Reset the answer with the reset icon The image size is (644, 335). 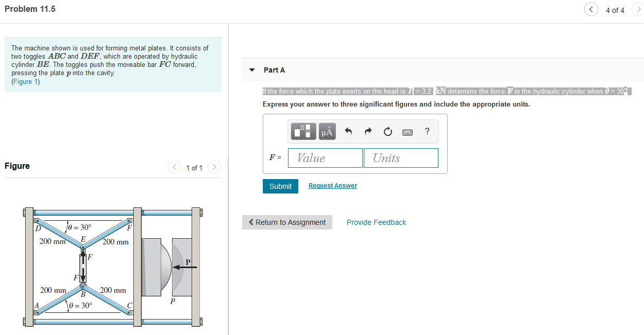(387, 131)
